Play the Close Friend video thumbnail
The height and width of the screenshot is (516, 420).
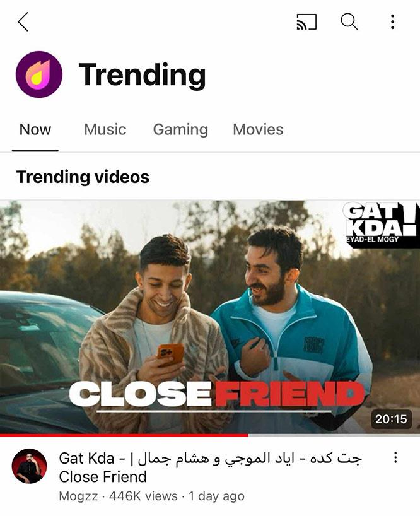210,317
